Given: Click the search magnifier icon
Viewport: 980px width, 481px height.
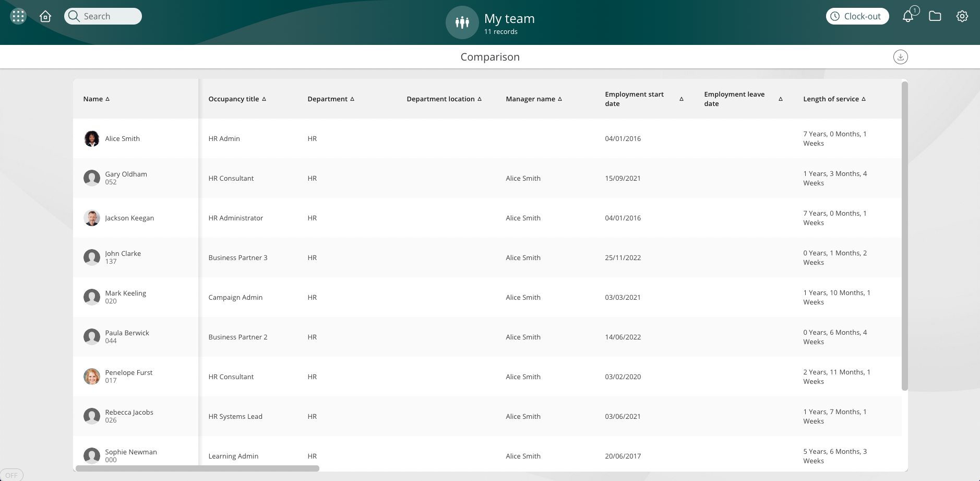Looking at the screenshot, I should click(x=74, y=16).
